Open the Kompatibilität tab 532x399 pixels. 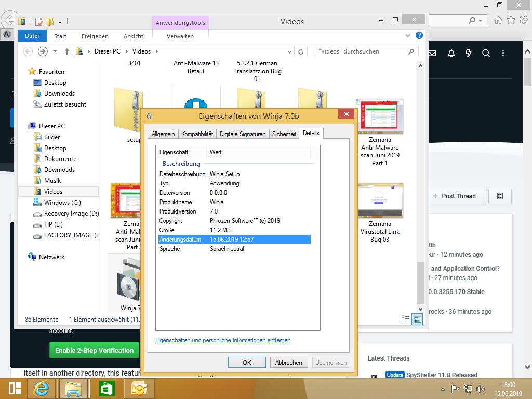[x=197, y=134]
